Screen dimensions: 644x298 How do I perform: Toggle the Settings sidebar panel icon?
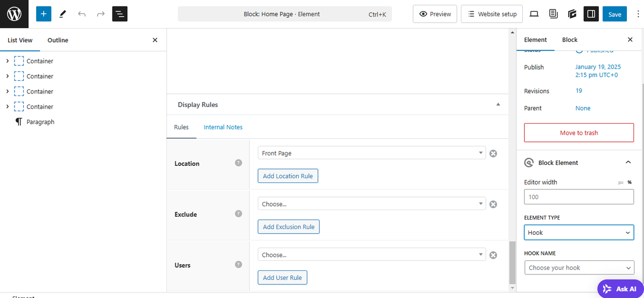[591, 14]
